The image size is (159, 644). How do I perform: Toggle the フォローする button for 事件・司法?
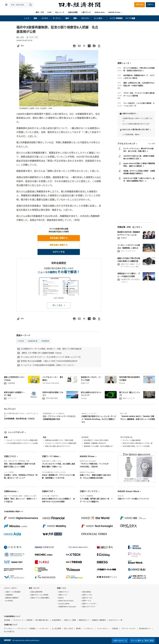click(x=32, y=37)
